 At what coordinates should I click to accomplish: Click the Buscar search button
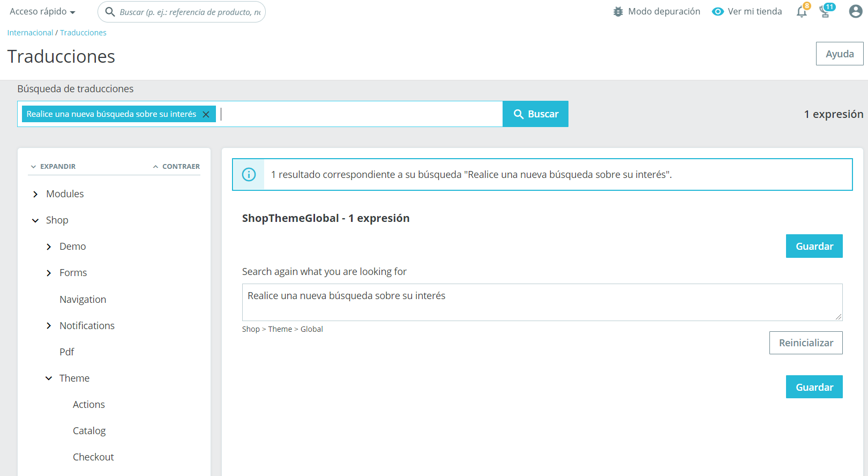pyautogui.click(x=536, y=114)
